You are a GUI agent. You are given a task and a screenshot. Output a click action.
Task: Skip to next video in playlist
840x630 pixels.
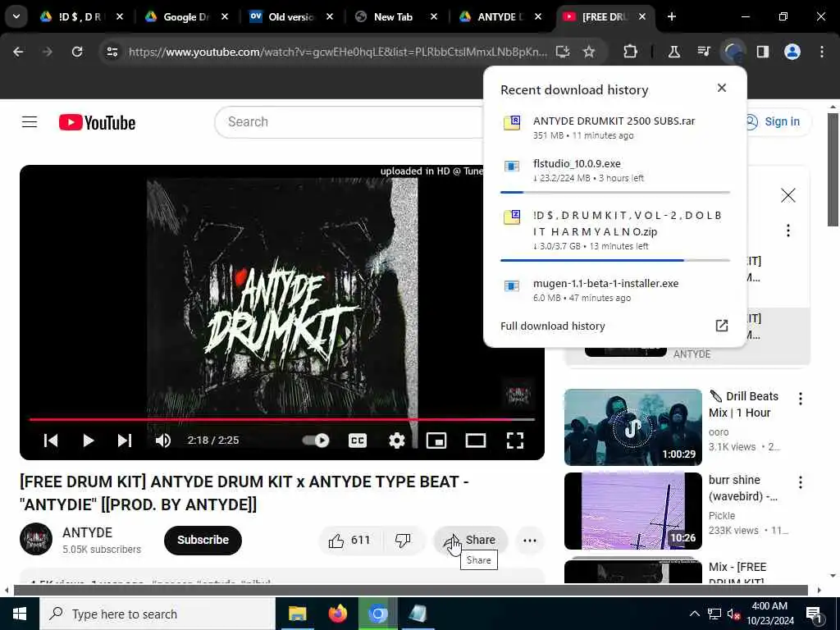tap(125, 441)
